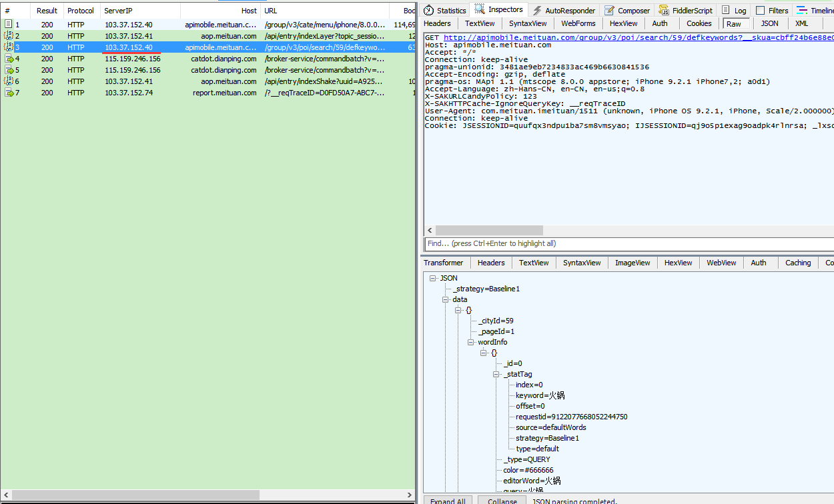Open AutoResponder via its lightning icon
The width and height of the screenshot is (834, 504).
537,11
